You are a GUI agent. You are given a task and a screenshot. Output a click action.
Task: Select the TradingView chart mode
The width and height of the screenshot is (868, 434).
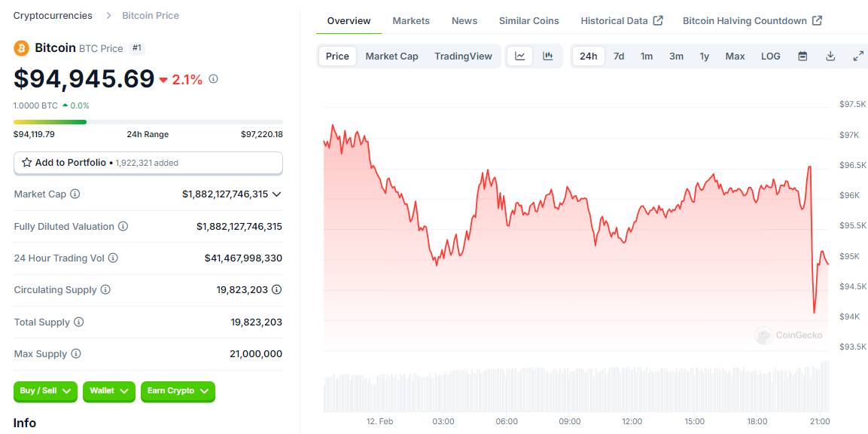point(463,56)
